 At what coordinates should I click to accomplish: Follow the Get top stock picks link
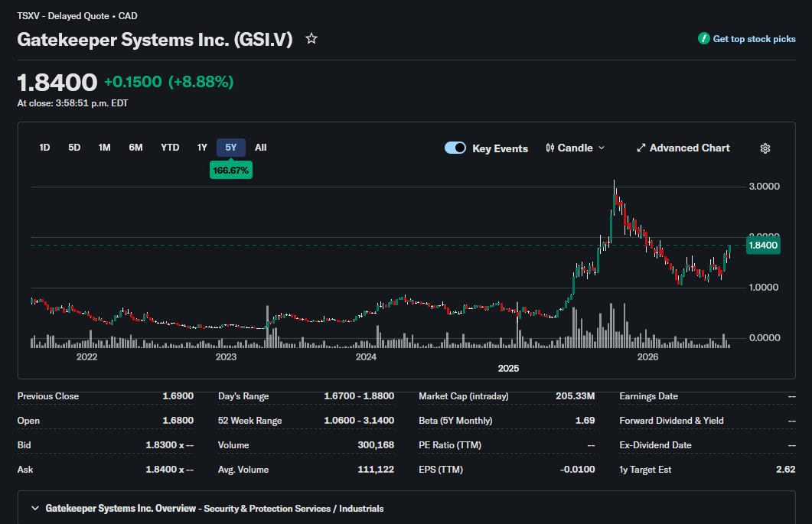tap(754, 39)
